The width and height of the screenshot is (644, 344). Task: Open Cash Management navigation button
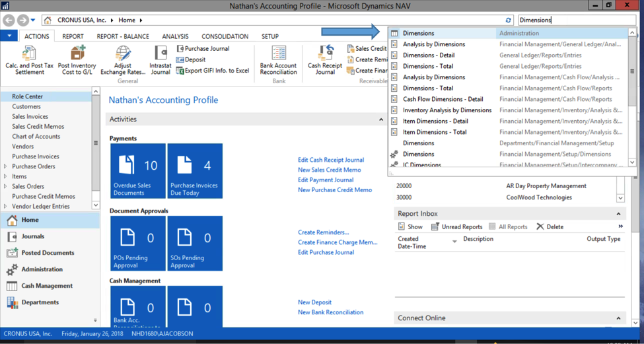coord(50,286)
